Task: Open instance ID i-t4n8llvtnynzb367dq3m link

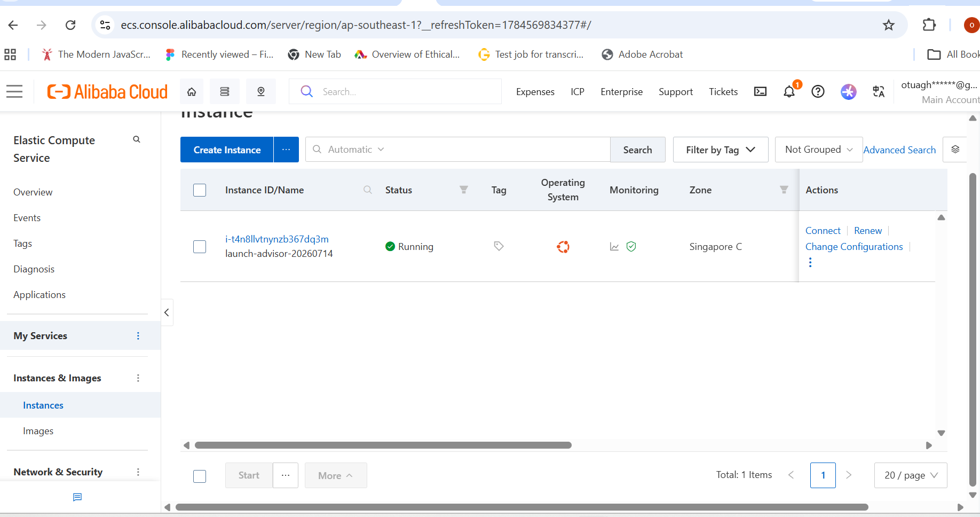Action: click(277, 239)
